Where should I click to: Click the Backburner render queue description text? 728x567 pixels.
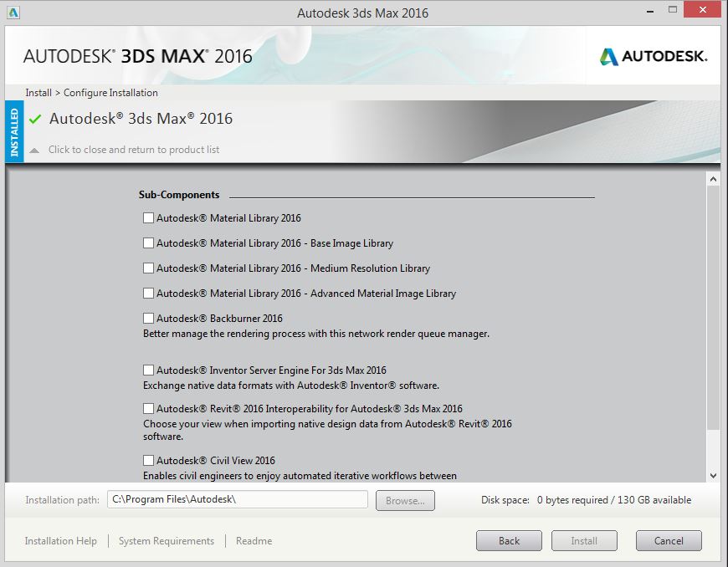[316, 334]
